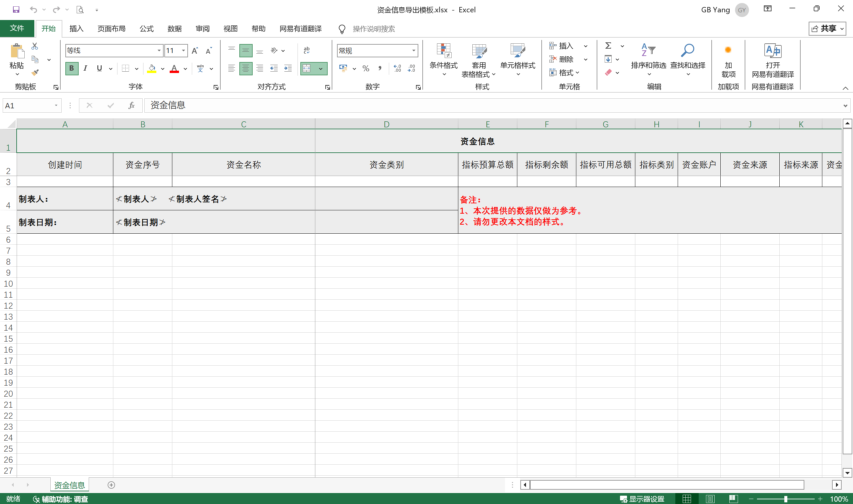Open the Formulas tab
This screenshot has height=504, width=853.
click(147, 29)
